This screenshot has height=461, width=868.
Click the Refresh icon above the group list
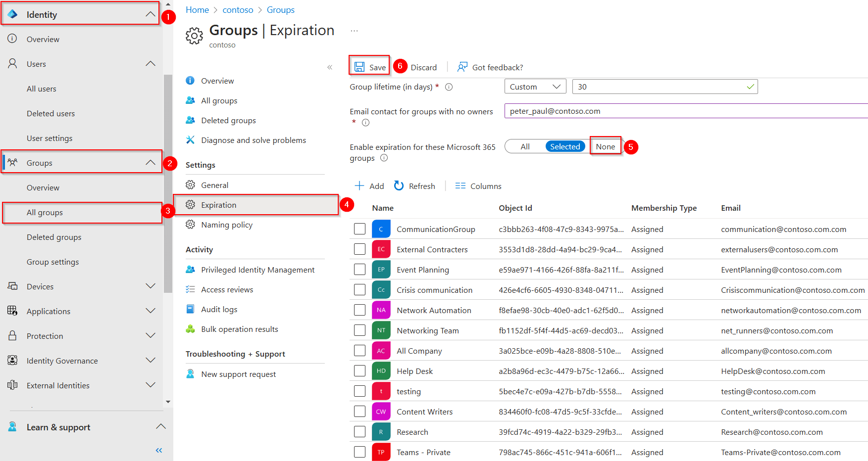click(399, 185)
